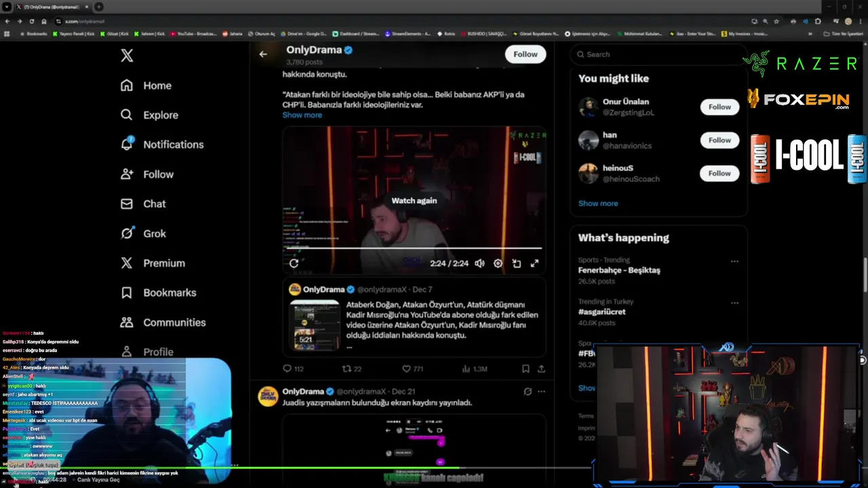
Task: Open the #asgariücret trend
Action: coord(601,312)
